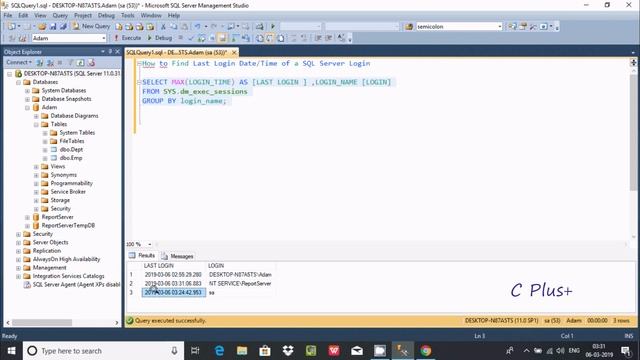Click the Activity Monitor icon

tap(260, 26)
